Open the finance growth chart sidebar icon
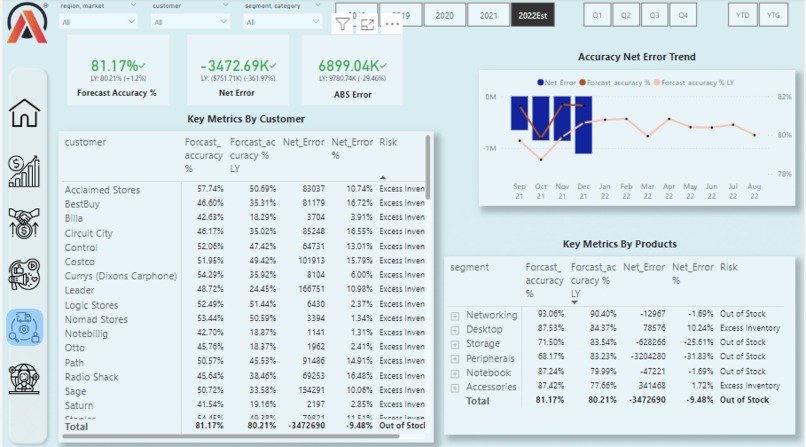This screenshot has width=806, height=447. tap(24, 171)
